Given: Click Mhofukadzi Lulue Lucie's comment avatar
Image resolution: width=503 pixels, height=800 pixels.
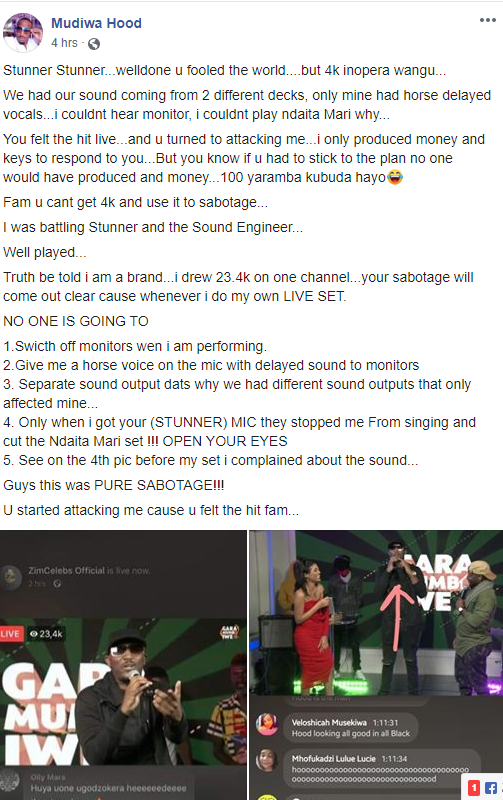Looking at the screenshot, I should (267, 761).
